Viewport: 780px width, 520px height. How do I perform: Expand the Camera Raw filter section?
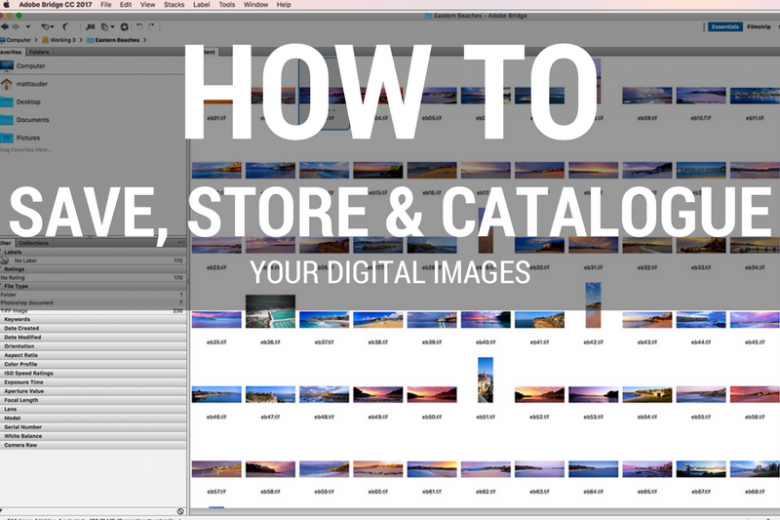(x=93, y=445)
